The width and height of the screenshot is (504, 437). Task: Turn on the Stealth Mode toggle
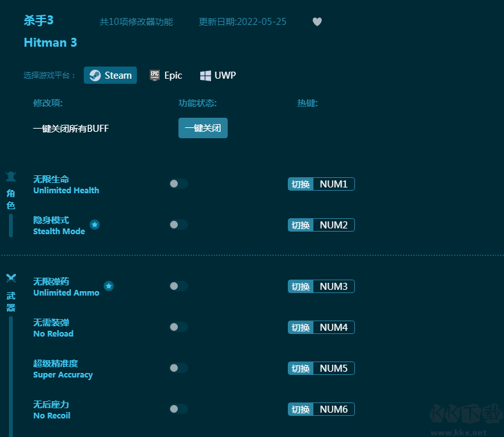click(178, 225)
